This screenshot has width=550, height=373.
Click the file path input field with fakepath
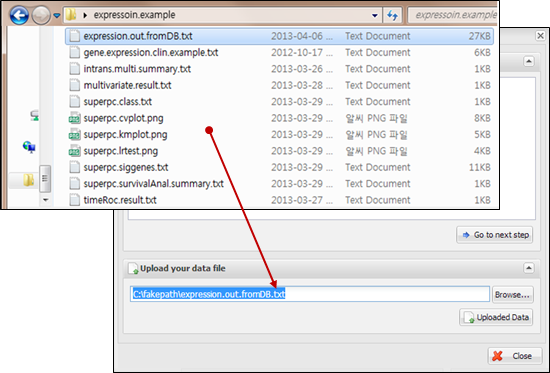(310, 294)
